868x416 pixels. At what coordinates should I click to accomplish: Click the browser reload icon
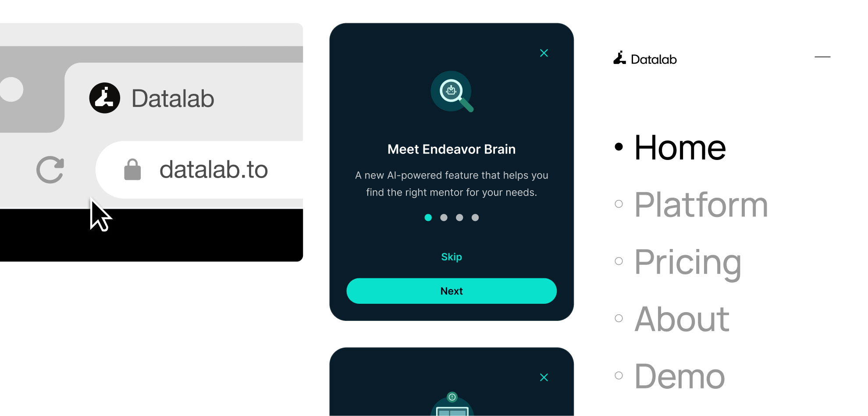click(50, 170)
